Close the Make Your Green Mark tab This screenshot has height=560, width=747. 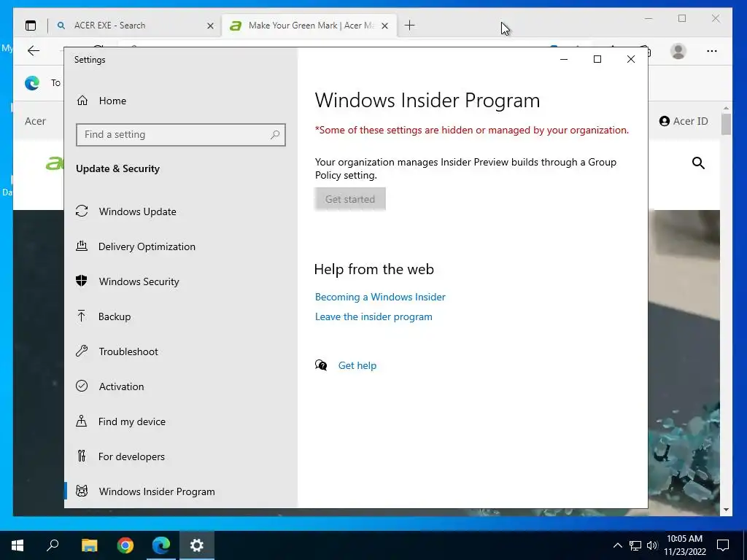click(385, 26)
